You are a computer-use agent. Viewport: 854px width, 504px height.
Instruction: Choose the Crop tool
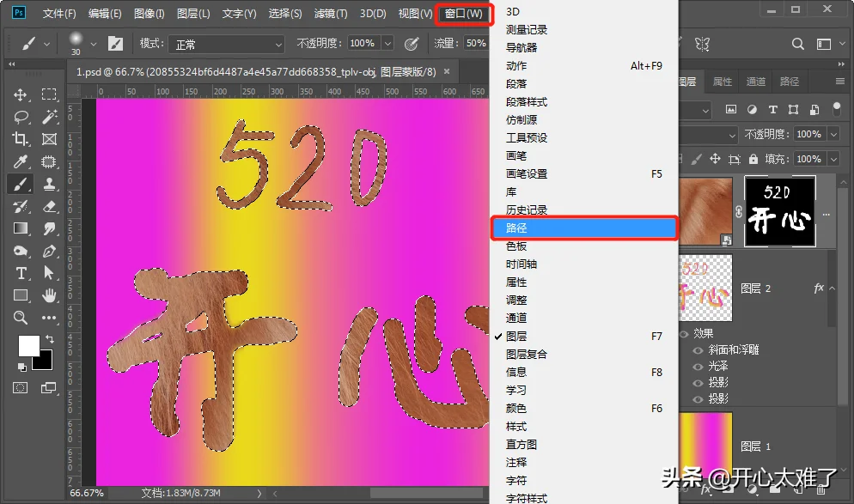coord(20,139)
